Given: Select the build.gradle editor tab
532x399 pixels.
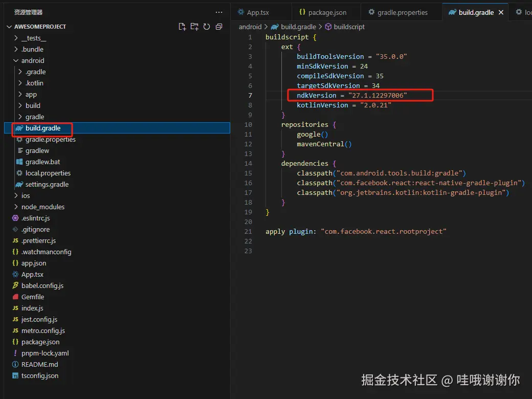Looking at the screenshot, I should (475, 13).
